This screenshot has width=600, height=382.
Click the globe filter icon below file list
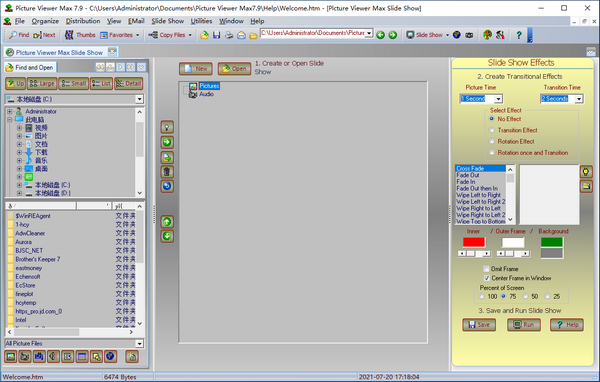tap(110, 357)
